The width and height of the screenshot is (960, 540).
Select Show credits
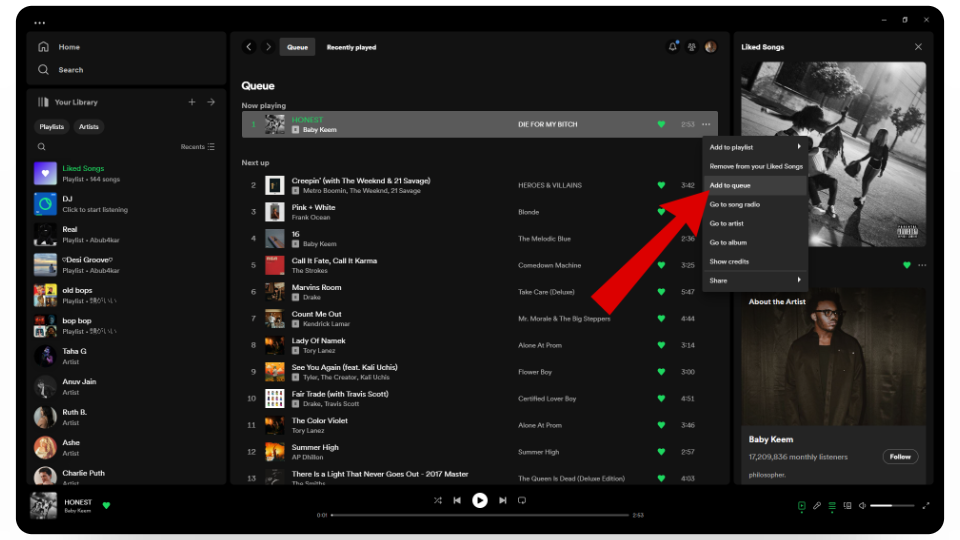[755, 261]
